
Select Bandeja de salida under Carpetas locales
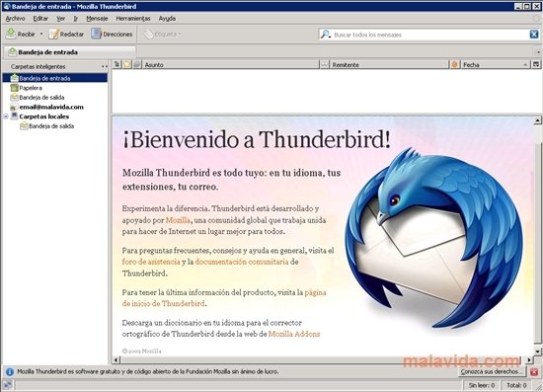point(47,126)
